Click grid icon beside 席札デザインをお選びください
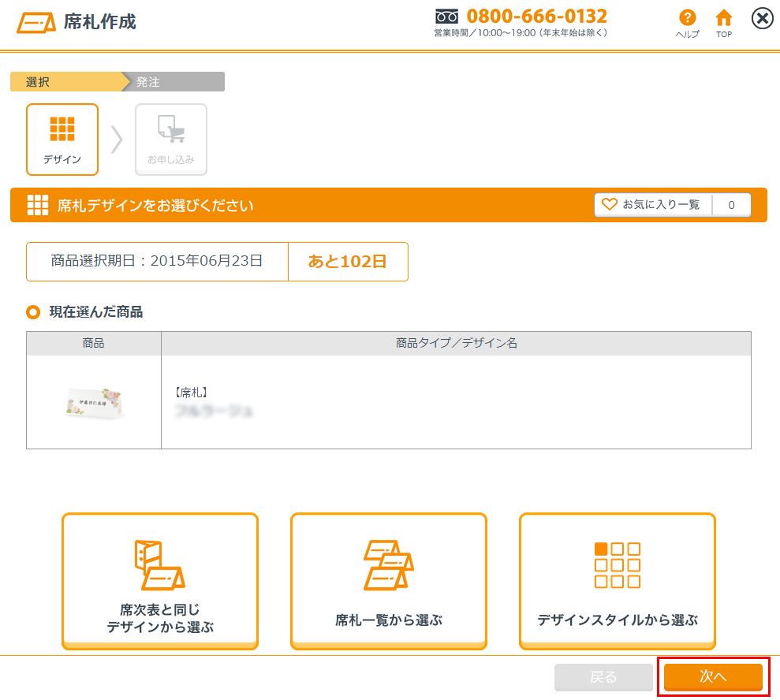Viewport: 780px width, 700px height. pos(38,206)
